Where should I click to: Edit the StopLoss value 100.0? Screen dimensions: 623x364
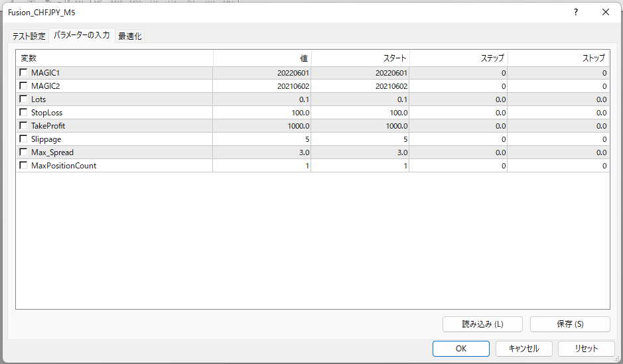point(262,113)
